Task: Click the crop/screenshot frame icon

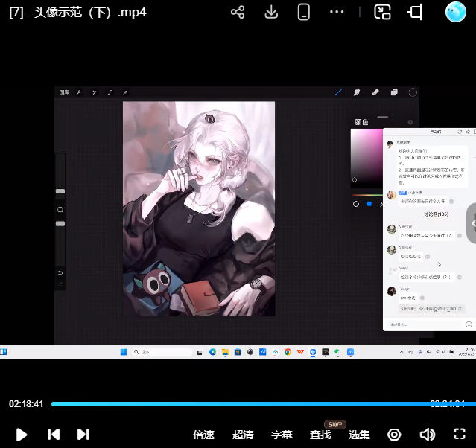Action: [415, 13]
